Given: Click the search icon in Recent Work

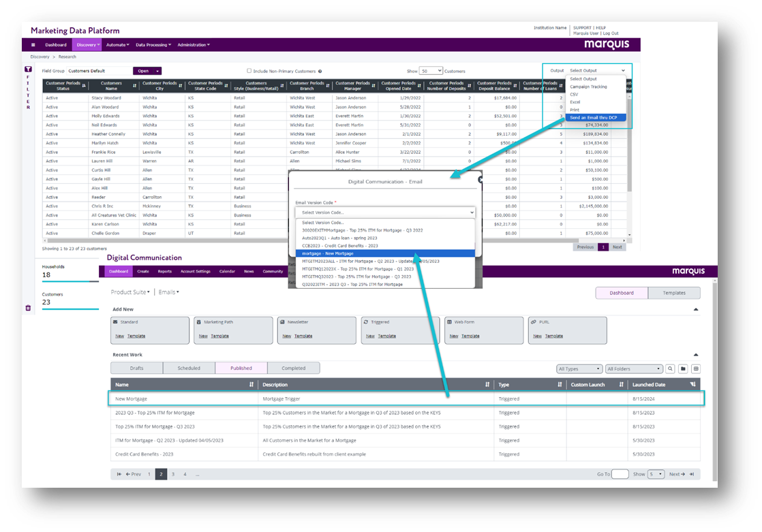Looking at the screenshot, I should tap(670, 369).
